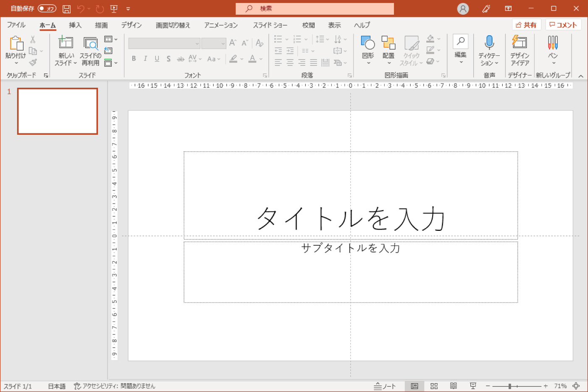Open the font size combo box
Viewport: 588px width, 392px height.
point(214,43)
